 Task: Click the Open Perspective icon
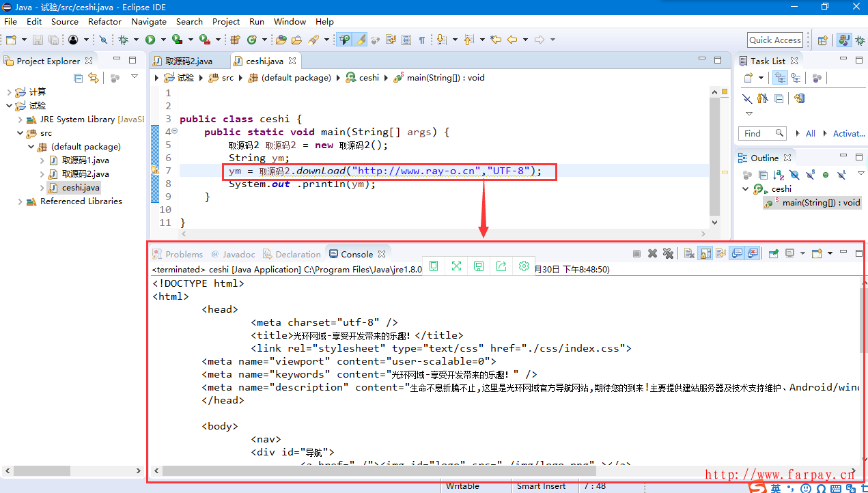(x=822, y=40)
